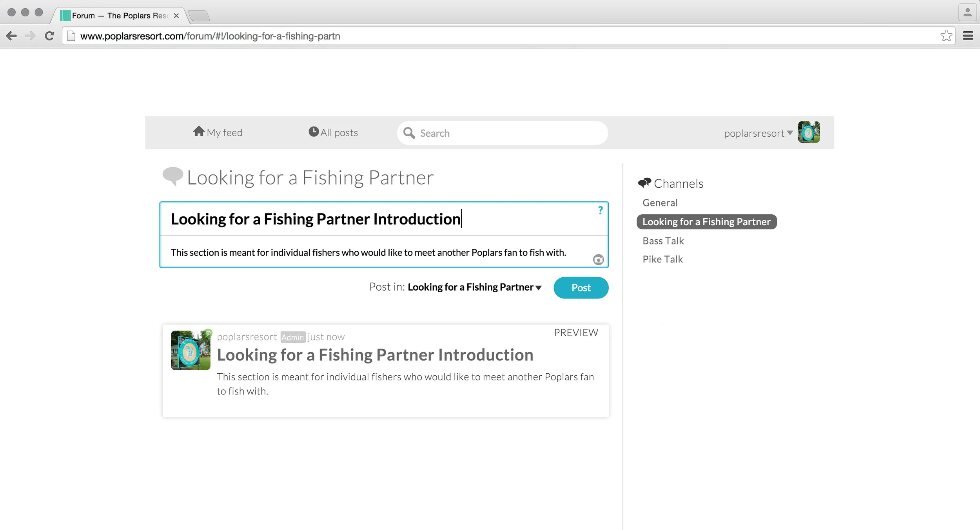Open the Chrome hamburger menu

click(x=968, y=36)
